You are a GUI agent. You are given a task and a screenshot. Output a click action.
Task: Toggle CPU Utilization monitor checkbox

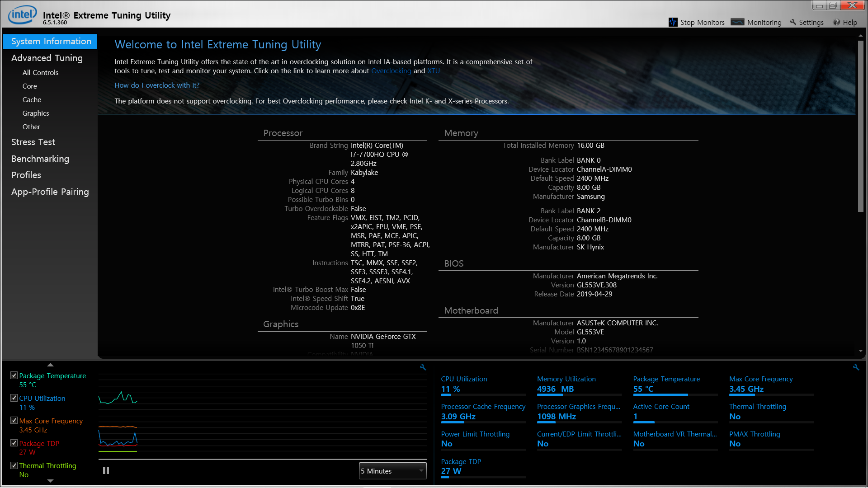click(x=14, y=398)
